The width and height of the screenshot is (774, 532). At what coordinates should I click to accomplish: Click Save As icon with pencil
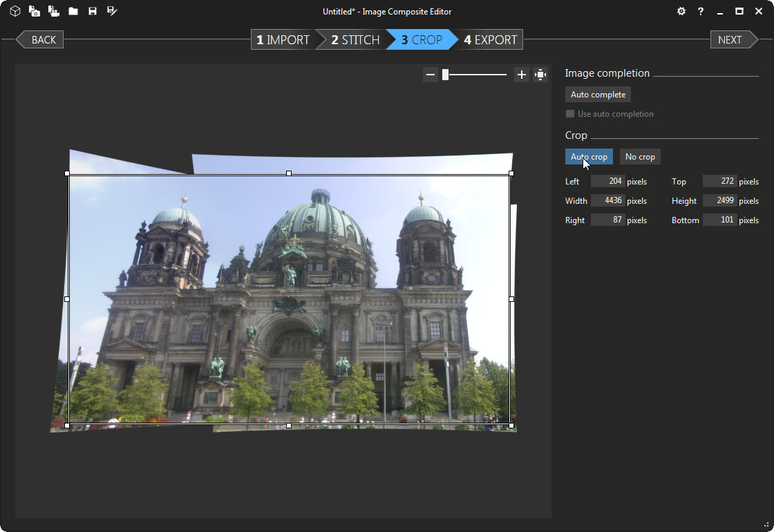[112, 11]
